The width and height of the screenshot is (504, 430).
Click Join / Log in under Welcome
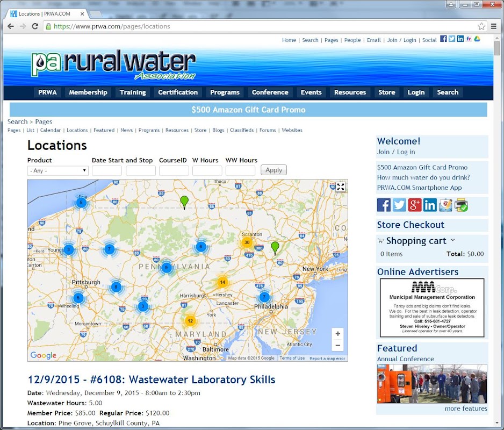point(396,152)
